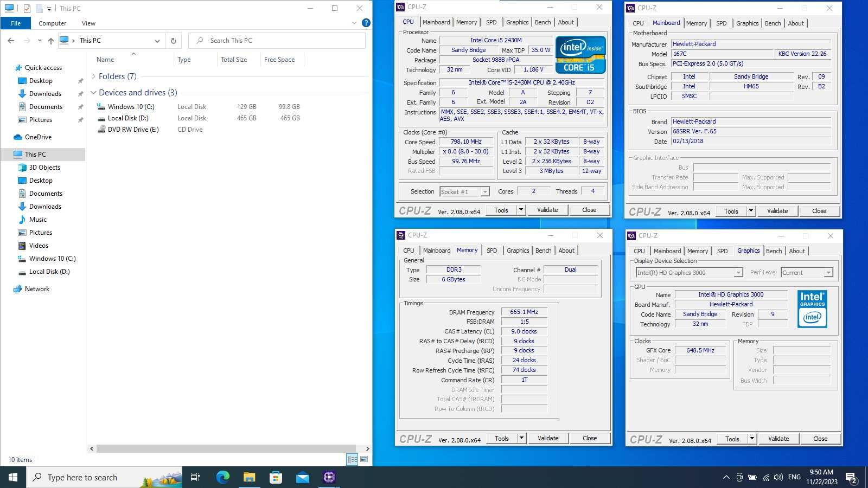Click the Search This PC field
The image size is (868, 488).
277,41
